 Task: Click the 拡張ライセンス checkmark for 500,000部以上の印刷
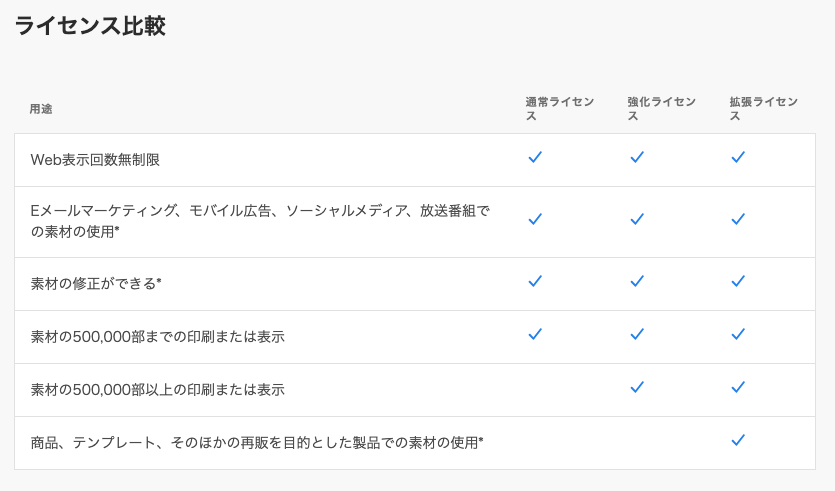point(738,387)
